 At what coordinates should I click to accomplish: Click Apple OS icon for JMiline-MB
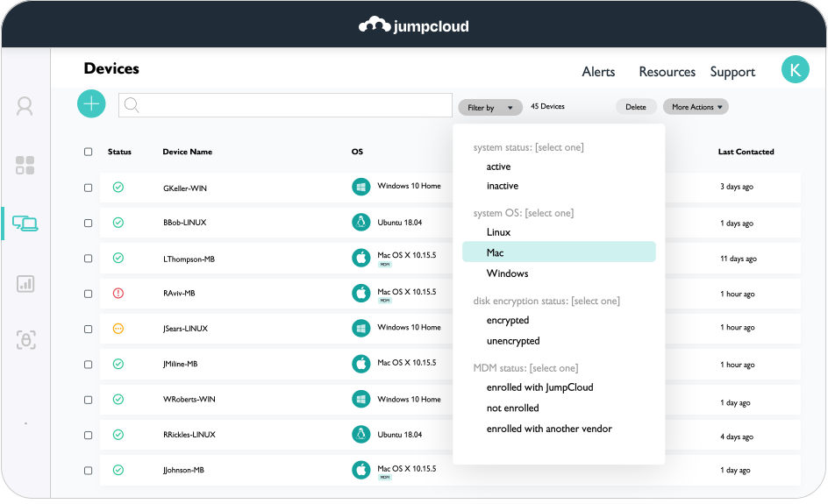point(361,364)
